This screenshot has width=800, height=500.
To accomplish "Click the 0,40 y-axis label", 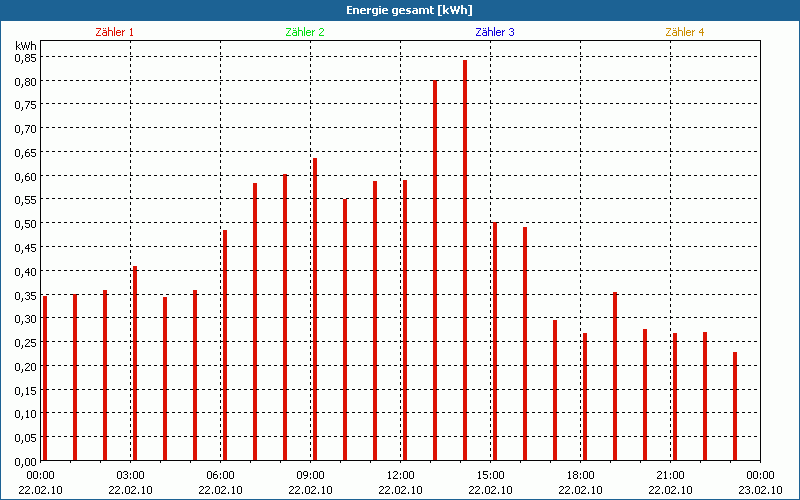I will point(26,271).
